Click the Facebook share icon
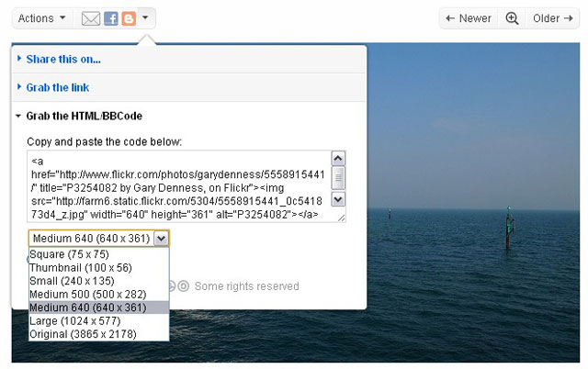 pyautogui.click(x=111, y=18)
